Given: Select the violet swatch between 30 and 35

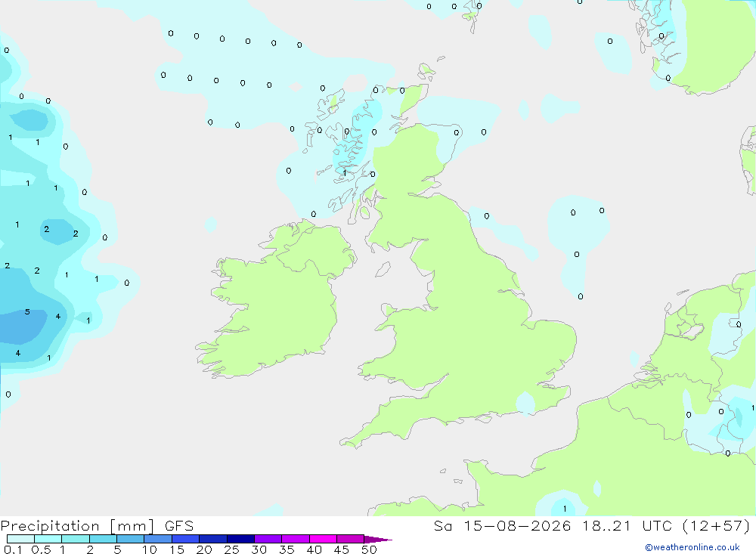Looking at the screenshot, I should pos(268,539).
